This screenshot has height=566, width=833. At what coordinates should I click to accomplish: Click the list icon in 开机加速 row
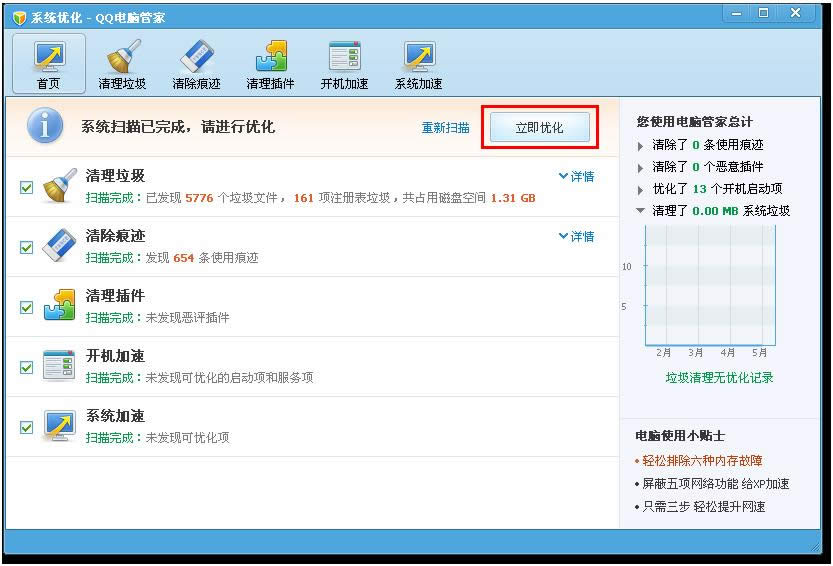click(59, 365)
